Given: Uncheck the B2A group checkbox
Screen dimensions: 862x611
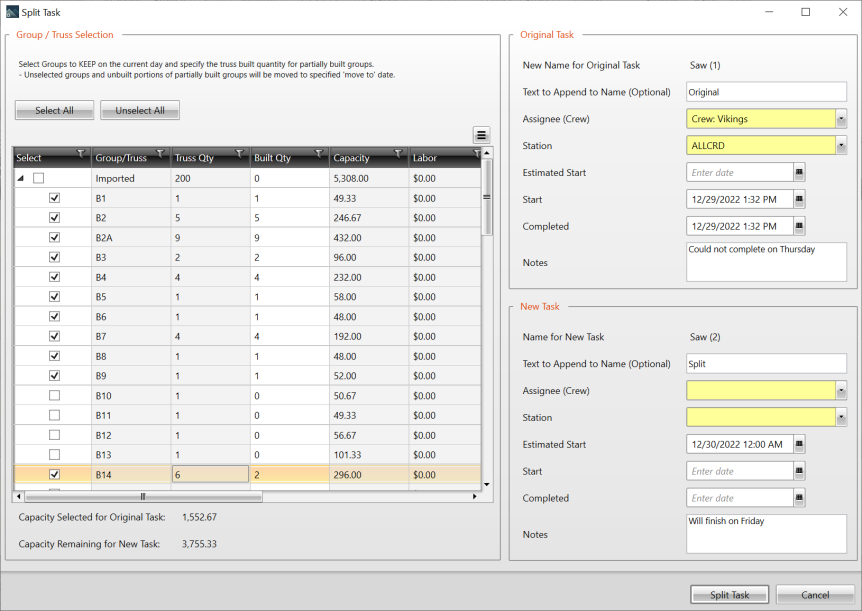Looking at the screenshot, I should 55,237.
